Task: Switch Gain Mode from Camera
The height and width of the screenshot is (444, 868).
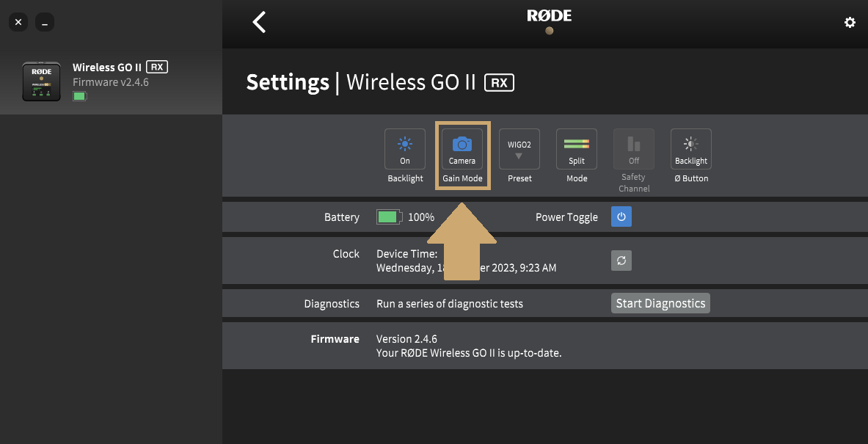Action: [462, 149]
